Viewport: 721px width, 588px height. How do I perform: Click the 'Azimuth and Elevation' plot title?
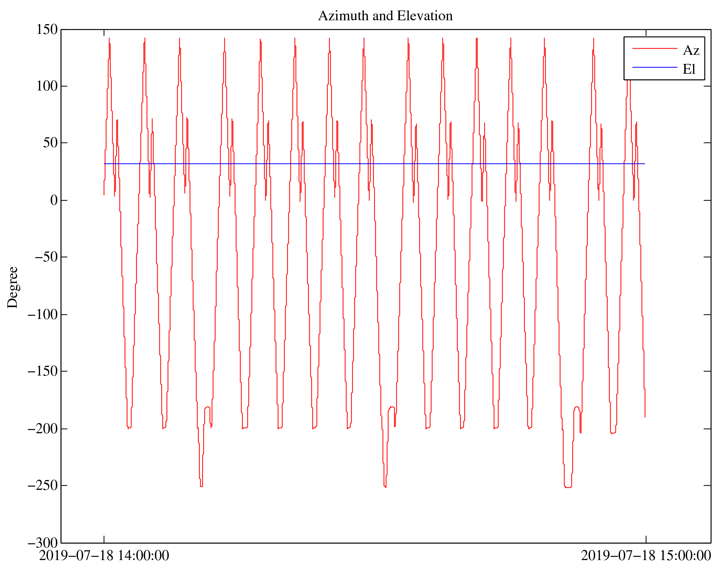pyautogui.click(x=385, y=16)
